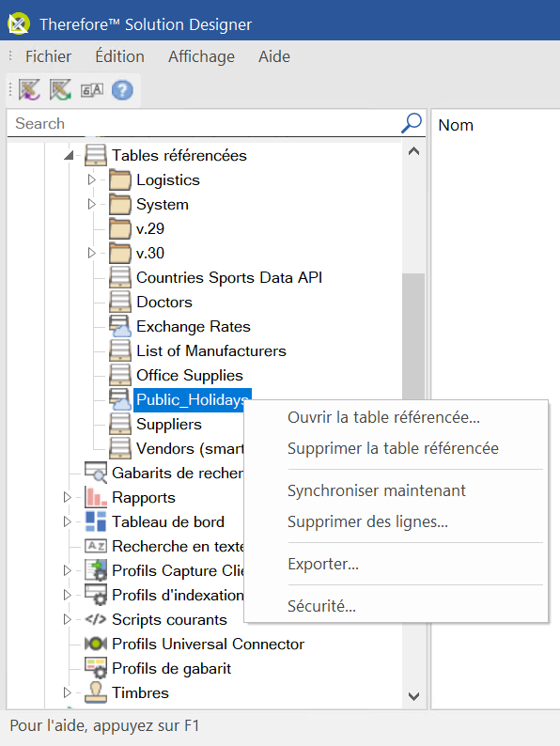Viewport: 560px width, 746px height.
Task: Choose Supprimer la table référencée
Action: [396, 448]
